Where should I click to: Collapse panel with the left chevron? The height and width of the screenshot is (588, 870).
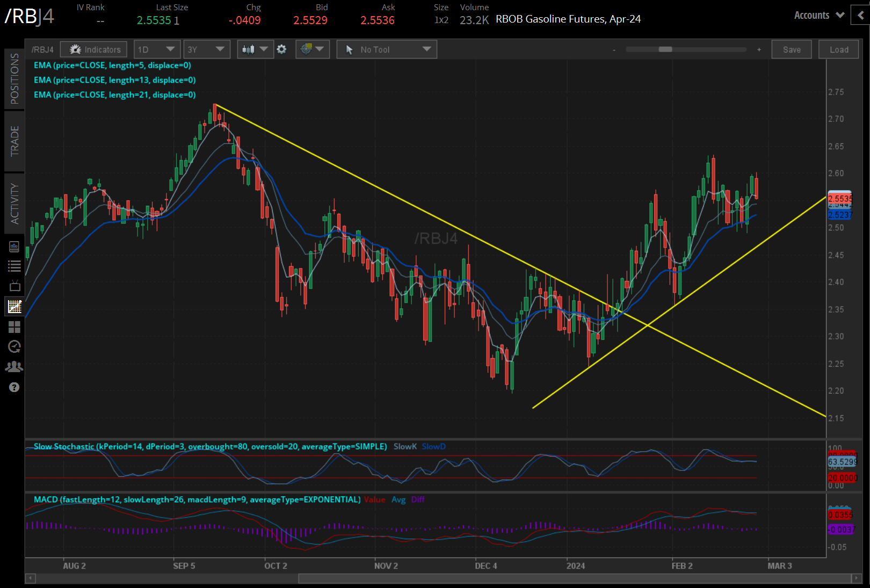click(860, 15)
